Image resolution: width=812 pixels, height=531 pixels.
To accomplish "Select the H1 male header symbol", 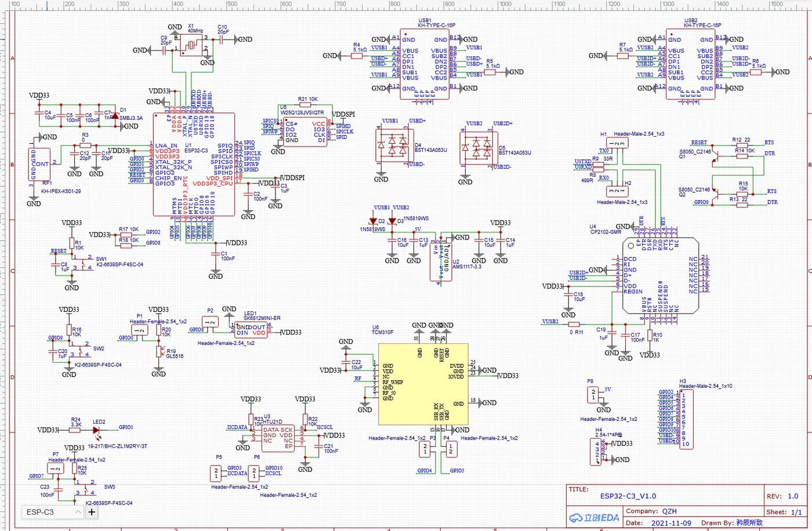I will [x=618, y=143].
